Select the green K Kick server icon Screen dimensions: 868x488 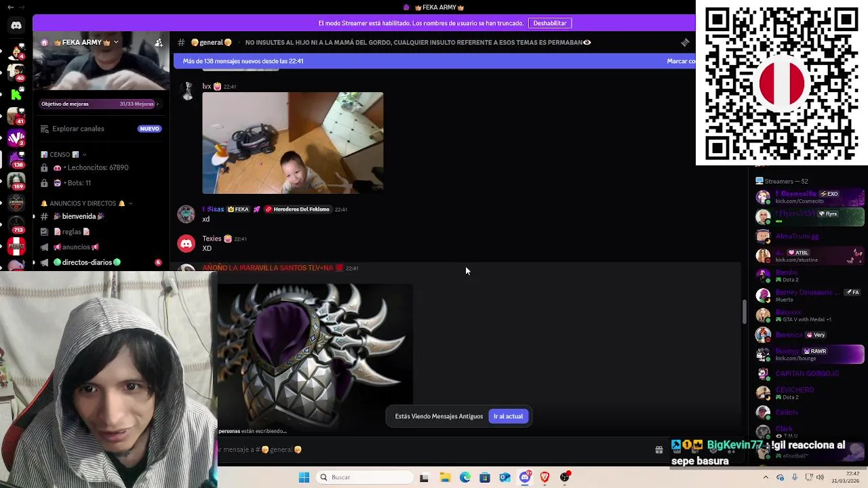click(16, 95)
